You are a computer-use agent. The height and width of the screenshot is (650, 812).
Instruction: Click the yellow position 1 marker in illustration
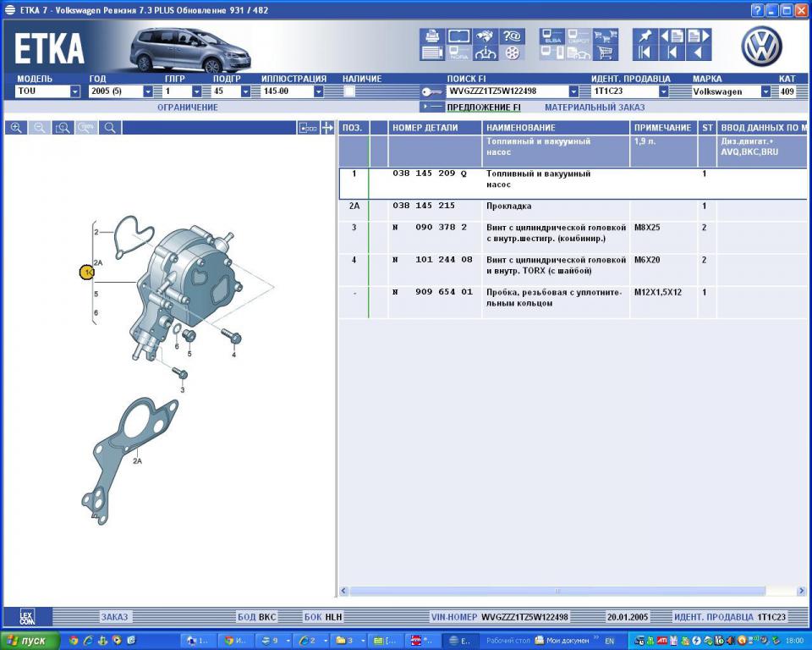click(x=87, y=272)
